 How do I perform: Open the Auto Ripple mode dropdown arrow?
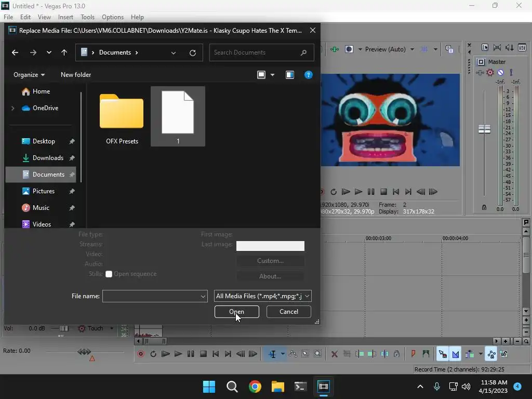(481, 354)
